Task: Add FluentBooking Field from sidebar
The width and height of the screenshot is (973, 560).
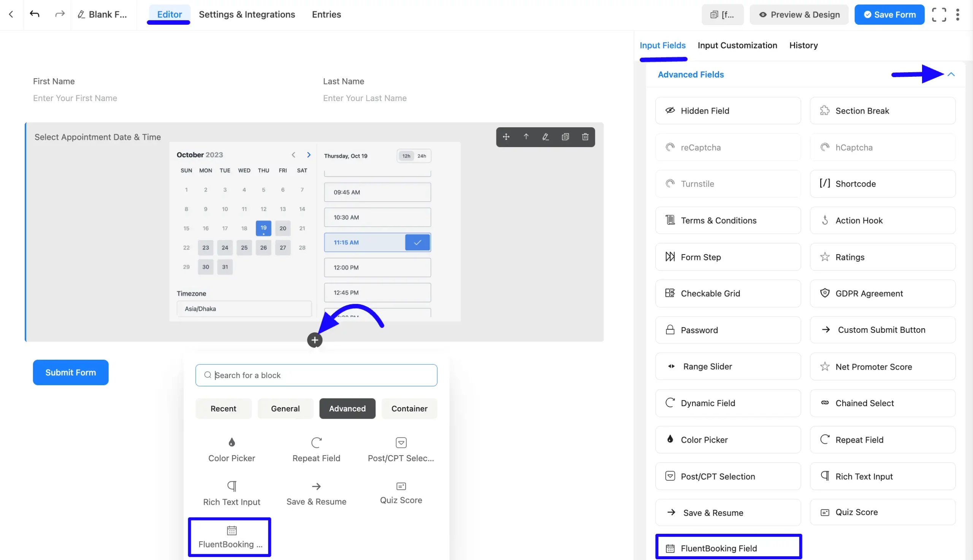Action: click(x=728, y=547)
